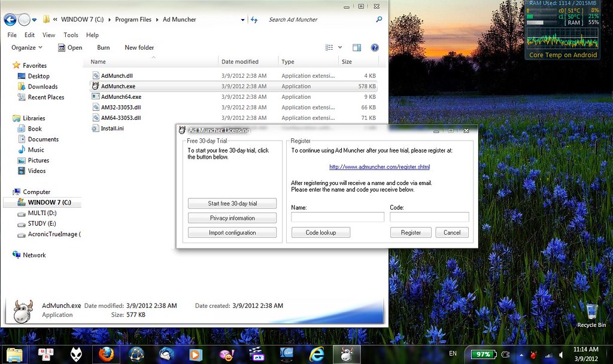Toggle the preview pane icon
Screen dimensions: 613x364
coord(357,47)
